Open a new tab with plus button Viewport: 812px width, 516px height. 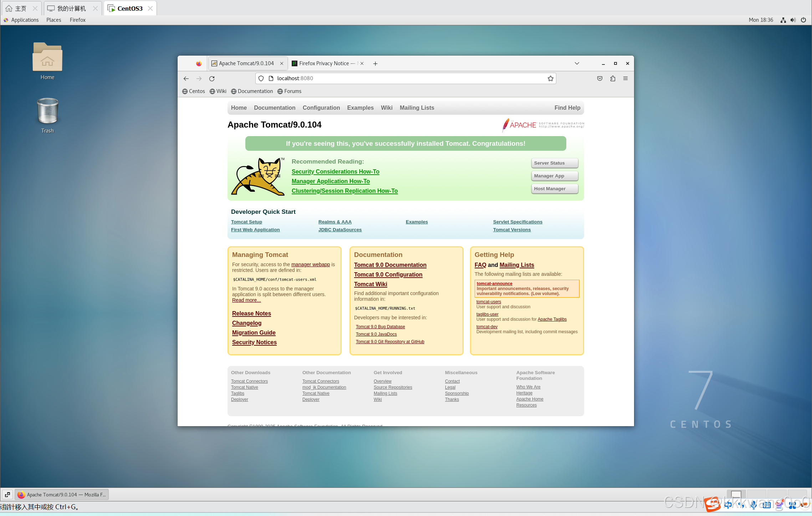[375, 63]
